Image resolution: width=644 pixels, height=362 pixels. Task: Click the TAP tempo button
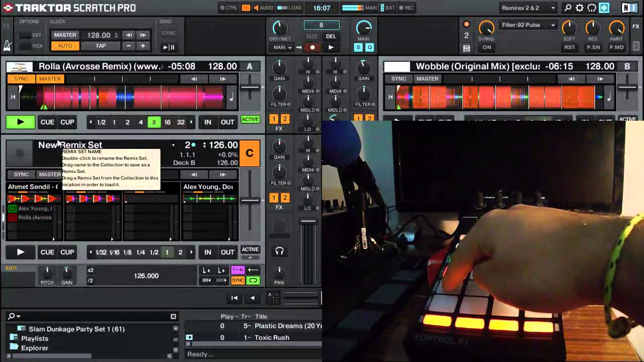click(101, 46)
